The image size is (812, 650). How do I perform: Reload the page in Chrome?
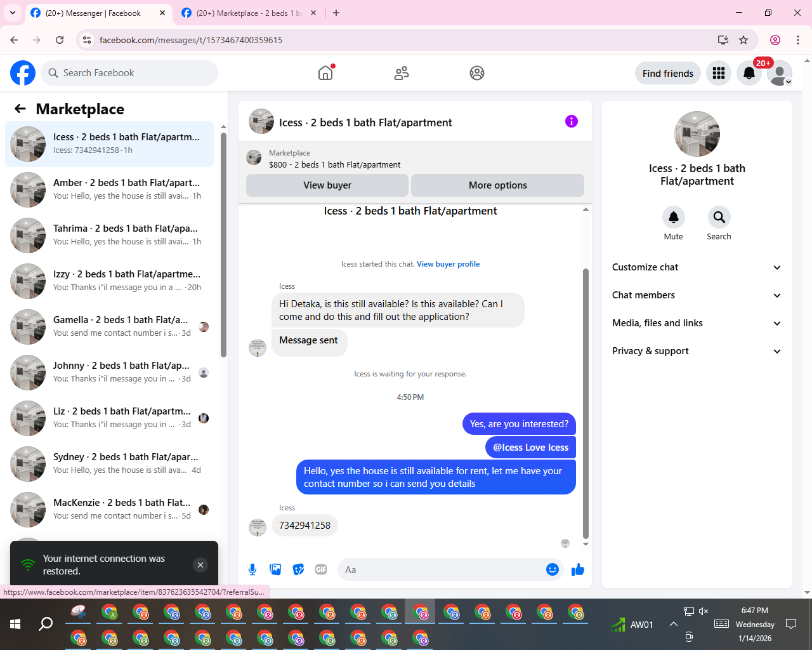pos(60,40)
